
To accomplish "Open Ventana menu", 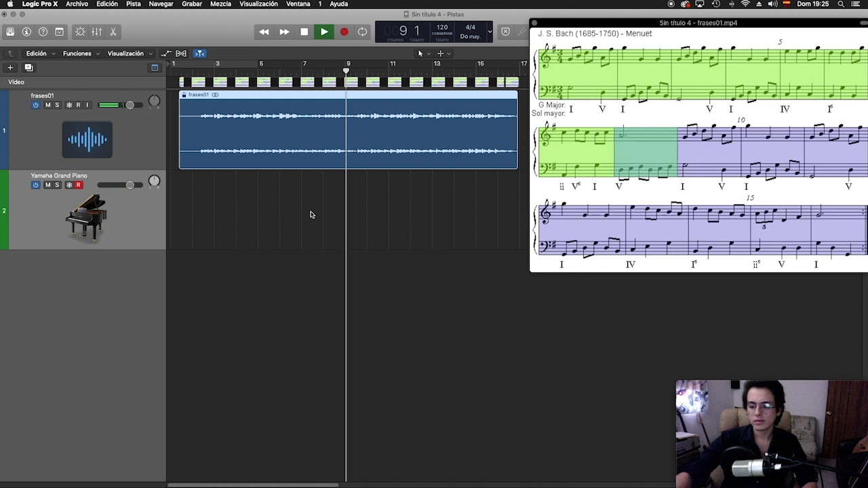I will pos(298,4).
